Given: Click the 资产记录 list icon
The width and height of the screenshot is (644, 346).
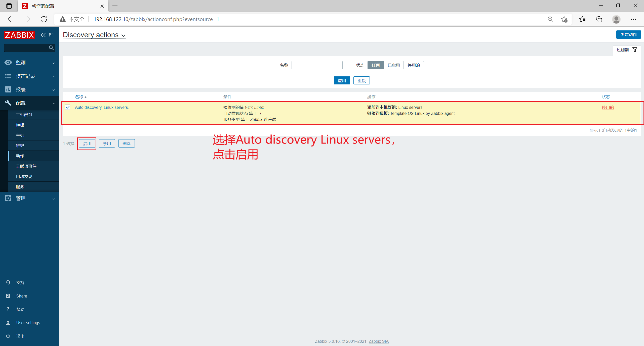Looking at the screenshot, I should (8, 76).
